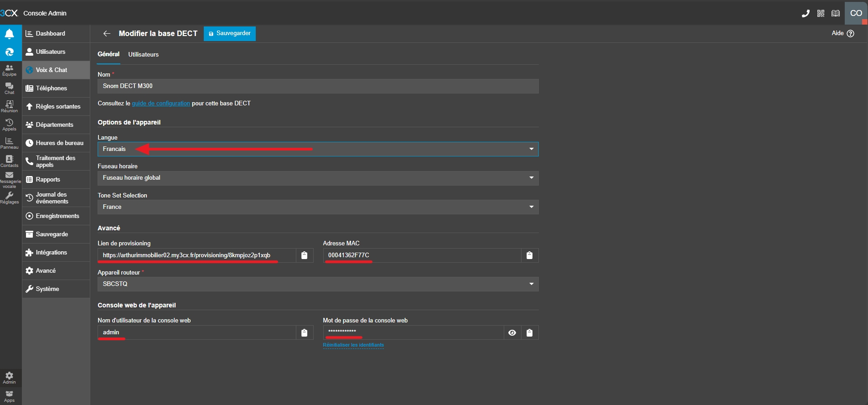Go back with the left arrow

[107, 33]
